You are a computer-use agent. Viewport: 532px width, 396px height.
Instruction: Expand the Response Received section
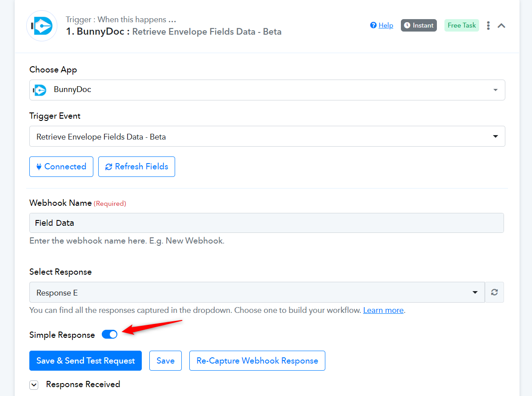pos(34,385)
